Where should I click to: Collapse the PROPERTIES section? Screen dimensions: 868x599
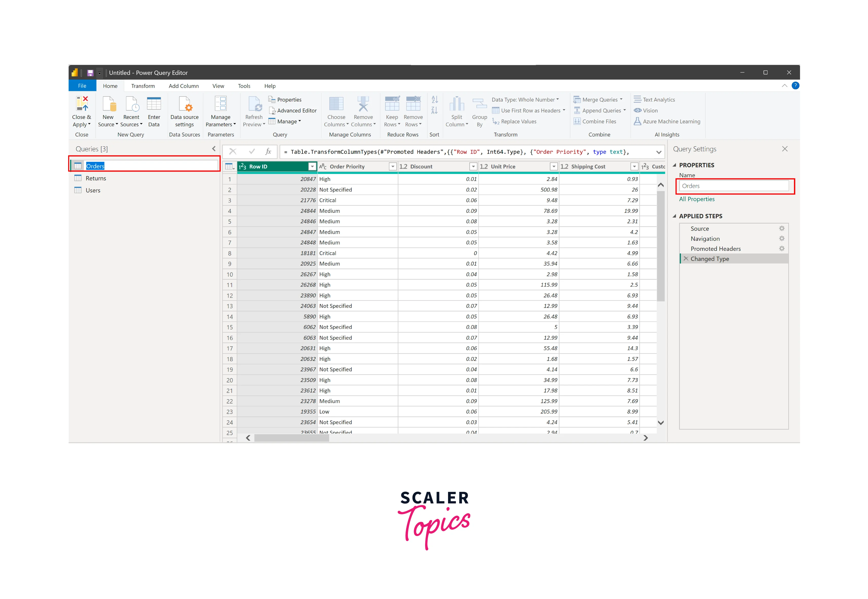(674, 165)
